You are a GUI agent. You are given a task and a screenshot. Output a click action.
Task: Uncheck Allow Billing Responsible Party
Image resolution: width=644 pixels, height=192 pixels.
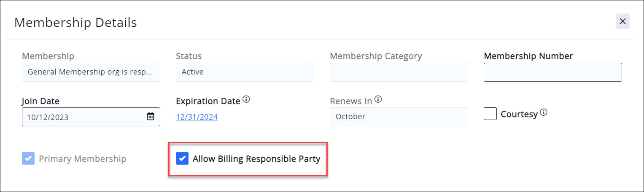click(182, 159)
